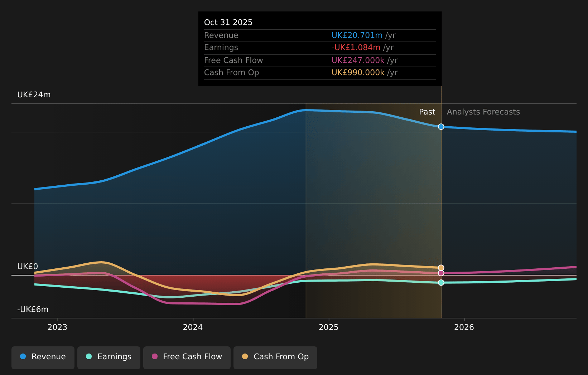Click the 2026 x-axis label
Viewport: 588px width, 375px height.
(464, 327)
